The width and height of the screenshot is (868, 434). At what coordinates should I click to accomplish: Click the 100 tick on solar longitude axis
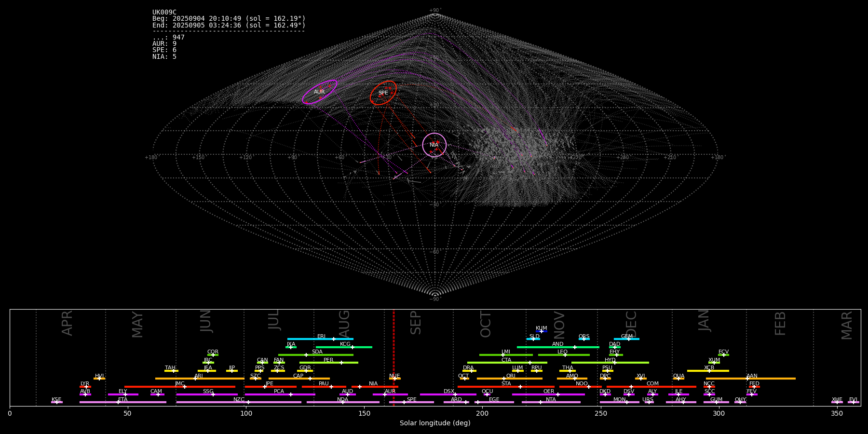coord(246,413)
